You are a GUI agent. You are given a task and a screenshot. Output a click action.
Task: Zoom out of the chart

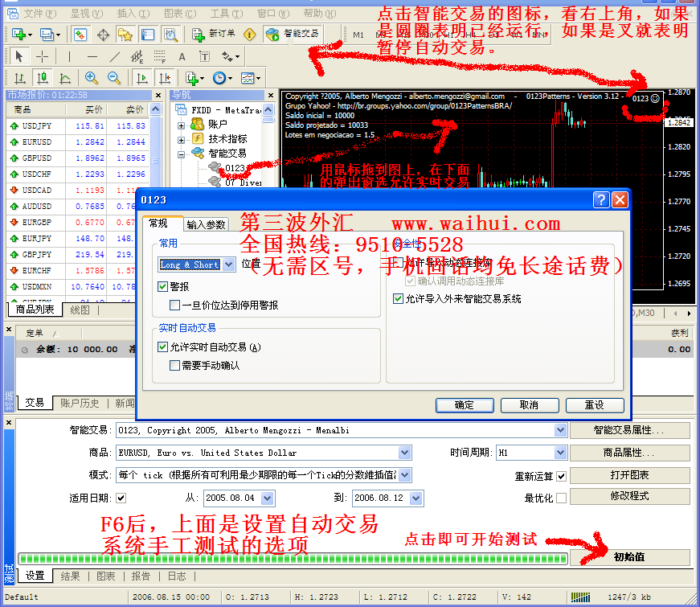click(x=114, y=78)
